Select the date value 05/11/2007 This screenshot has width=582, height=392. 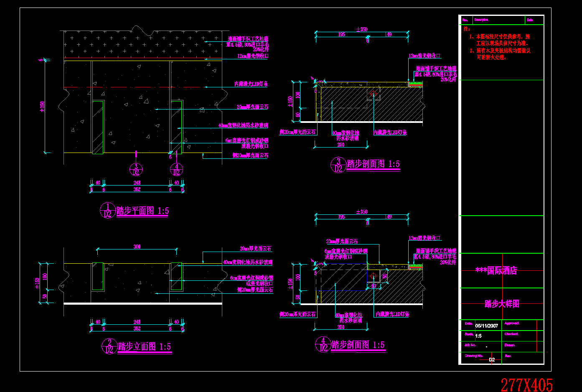487,326
